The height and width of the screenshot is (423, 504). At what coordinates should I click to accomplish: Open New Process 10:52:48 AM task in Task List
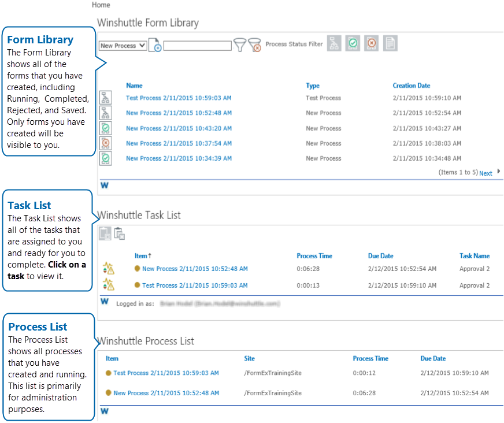tap(195, 269)
